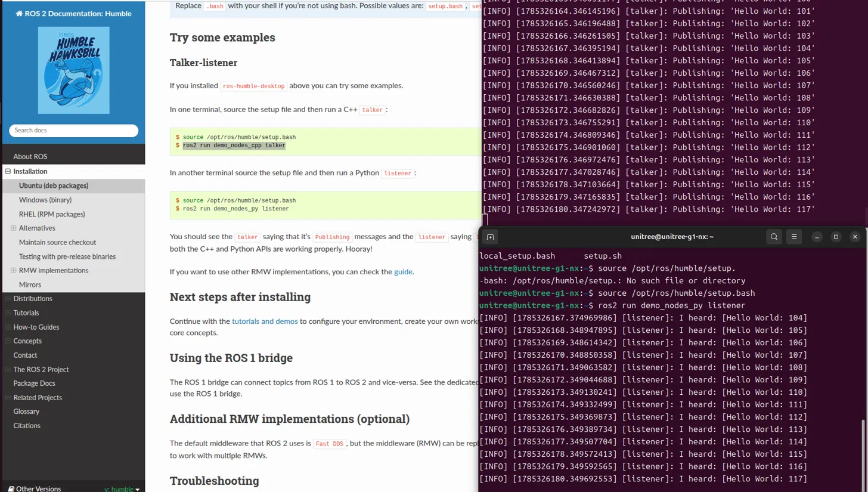Screen dimensions: 868x492
Task: Click the book icon next to Other Versions
Action: coord(10,488)
